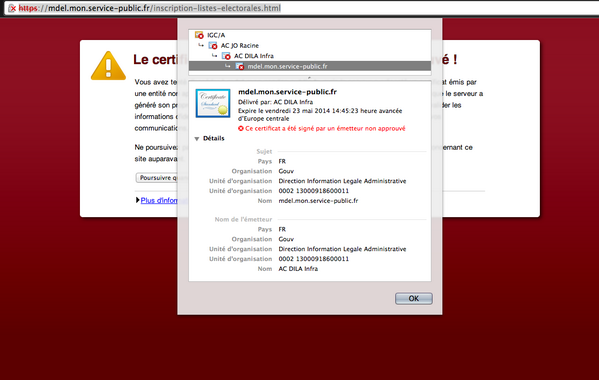599x380 pixels.
Task: Select mdel.mon.service-public.fr in certificate chain
Action: pyautogui.click(x=310, y=66)
